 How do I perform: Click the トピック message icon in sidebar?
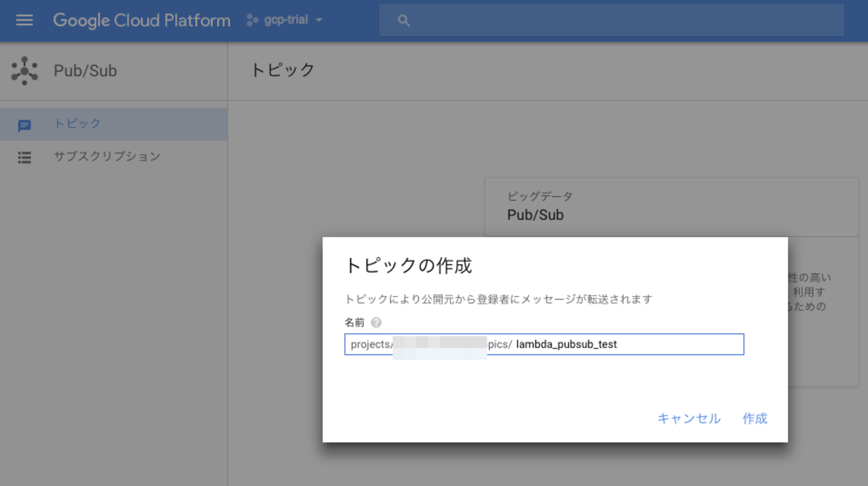(25, 125)
